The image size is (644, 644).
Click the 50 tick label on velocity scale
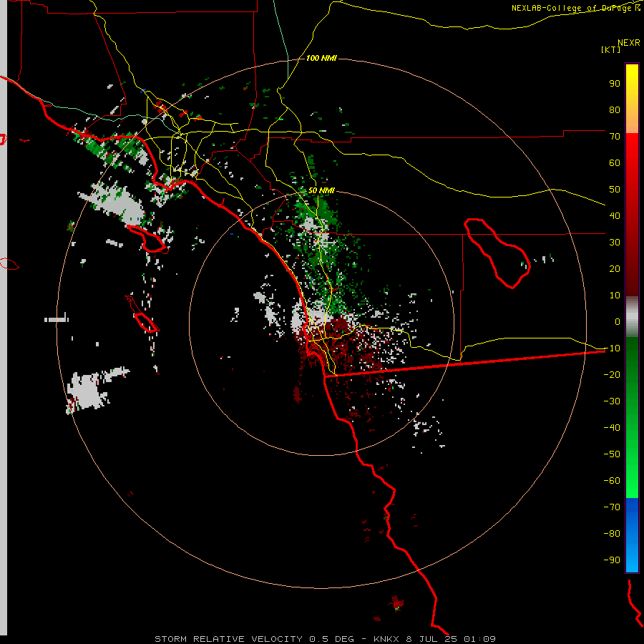(615, 190)
